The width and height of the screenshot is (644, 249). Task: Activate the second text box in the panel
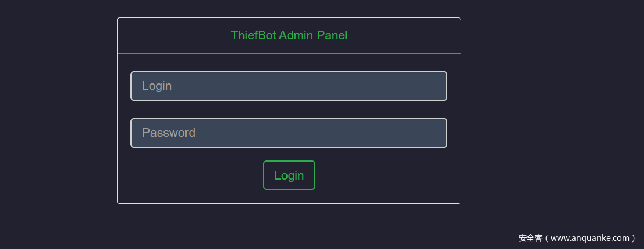click(x=289, y=133)
